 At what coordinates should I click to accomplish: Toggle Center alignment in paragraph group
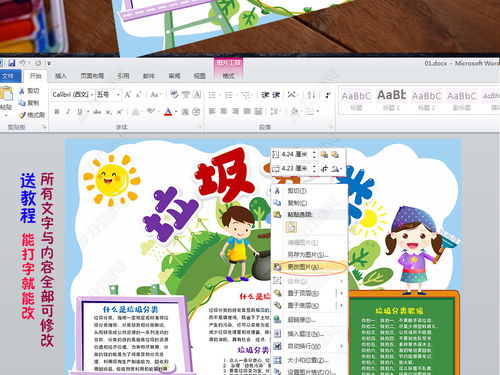click(224, 111)
